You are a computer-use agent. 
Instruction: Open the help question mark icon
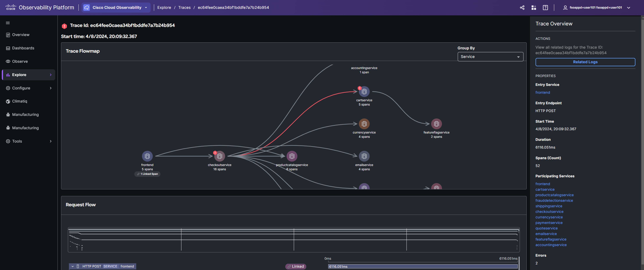(x=545, y=7)
